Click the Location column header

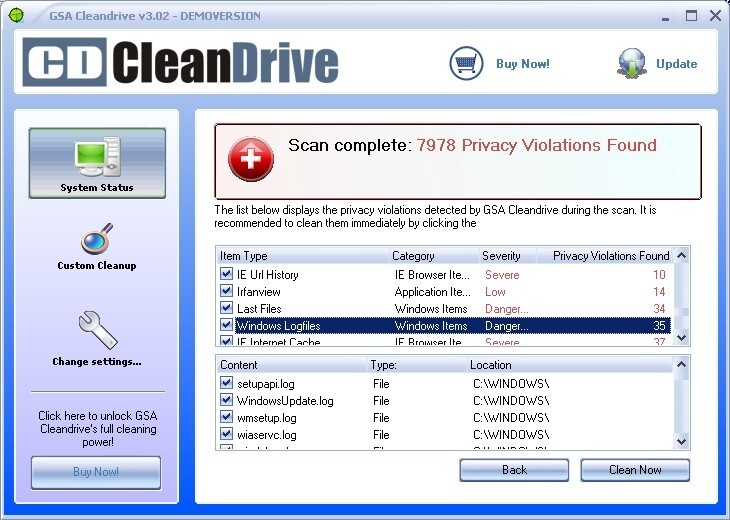pyautogui.click(x=570, y=365)
